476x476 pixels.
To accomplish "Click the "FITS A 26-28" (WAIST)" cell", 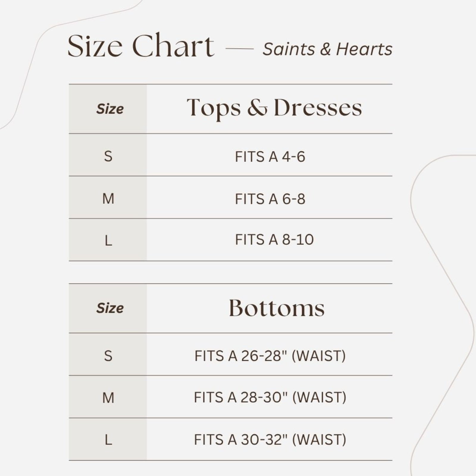I will pyautogui.click(x=270, y=356).
